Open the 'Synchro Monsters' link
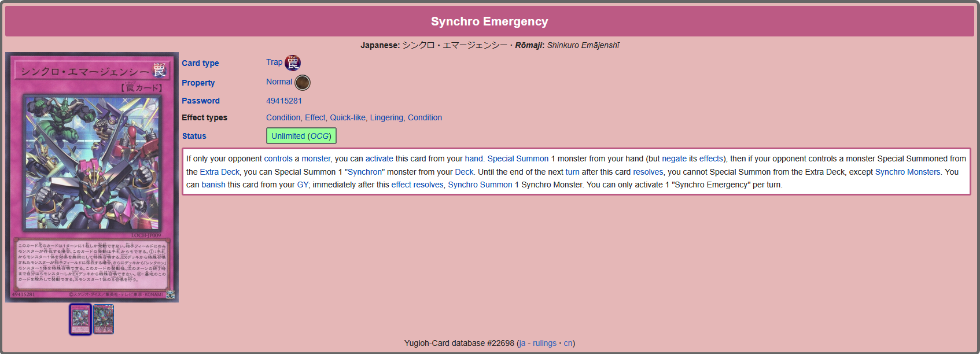This screenshot has width=980, height=354. [x=908, y=172]
